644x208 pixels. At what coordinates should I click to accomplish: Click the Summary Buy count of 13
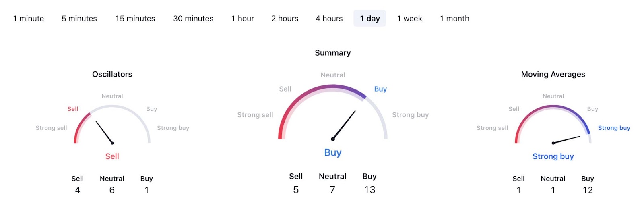[369, 190]
